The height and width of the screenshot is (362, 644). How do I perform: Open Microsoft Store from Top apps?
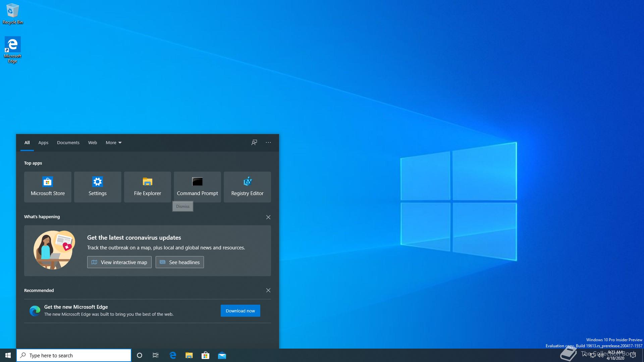48,187
